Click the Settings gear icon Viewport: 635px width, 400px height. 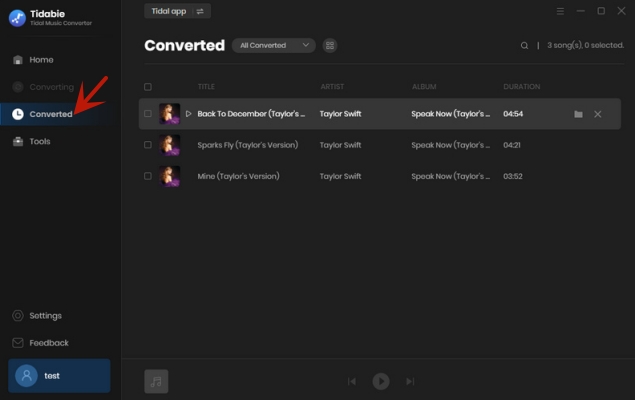point(17,316)
